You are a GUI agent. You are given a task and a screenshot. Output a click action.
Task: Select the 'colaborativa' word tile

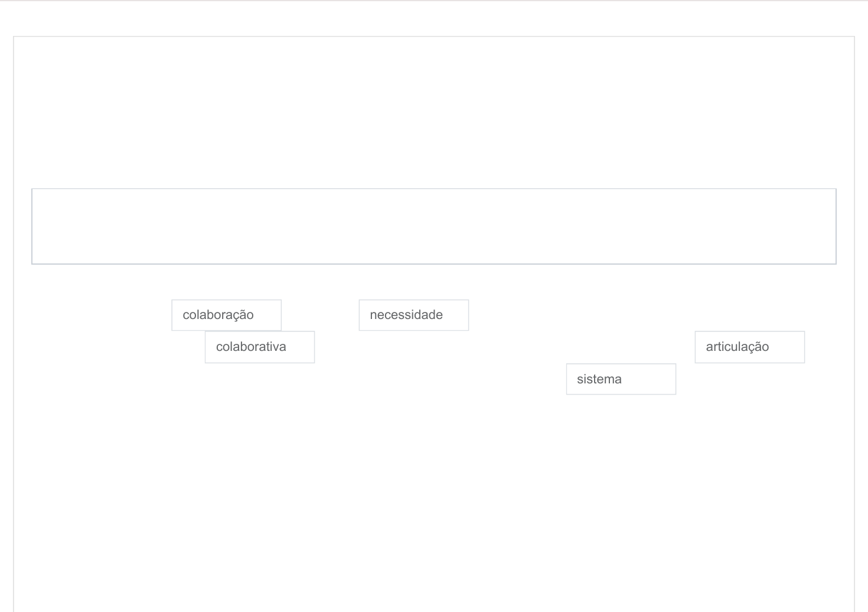point(259,347)
